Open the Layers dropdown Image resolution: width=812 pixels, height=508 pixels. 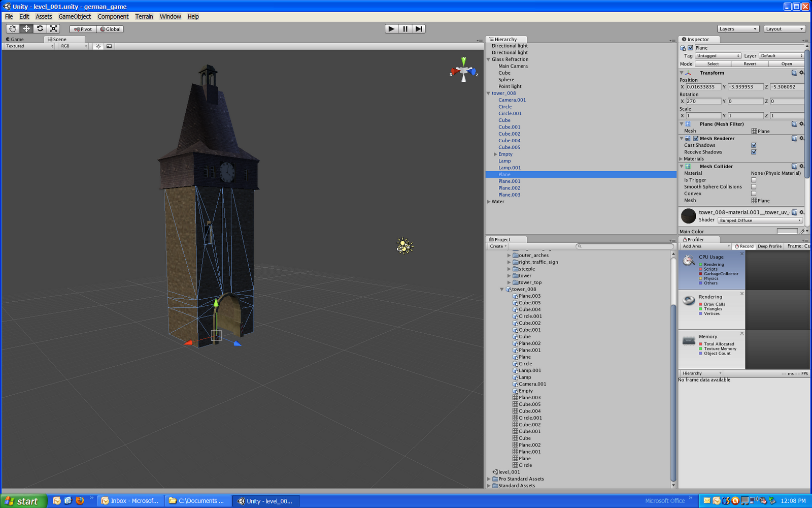(738, 28)
